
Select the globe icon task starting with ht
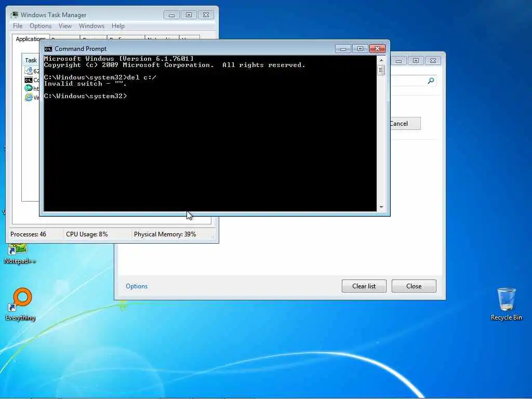click(29, 88)
